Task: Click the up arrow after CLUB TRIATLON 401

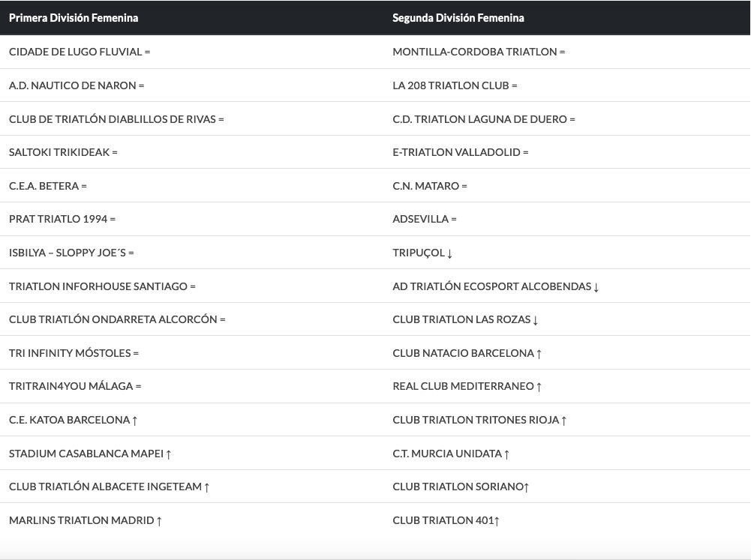Action: tap(497, 521)
